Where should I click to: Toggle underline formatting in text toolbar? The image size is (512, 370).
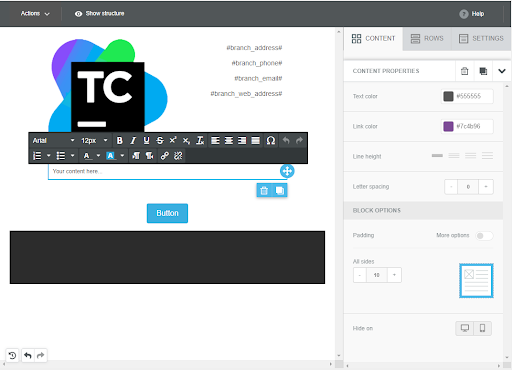click(x=146, y=141)
